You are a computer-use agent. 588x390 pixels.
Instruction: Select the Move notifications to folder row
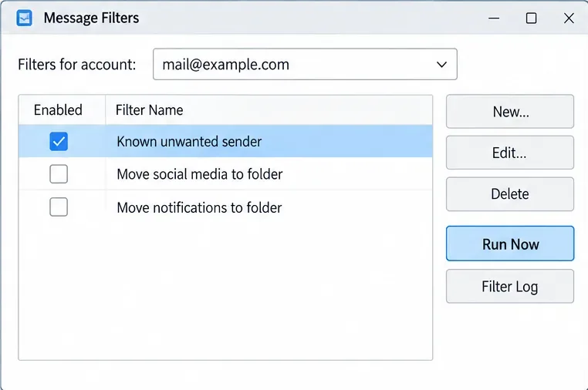(225, 207)
